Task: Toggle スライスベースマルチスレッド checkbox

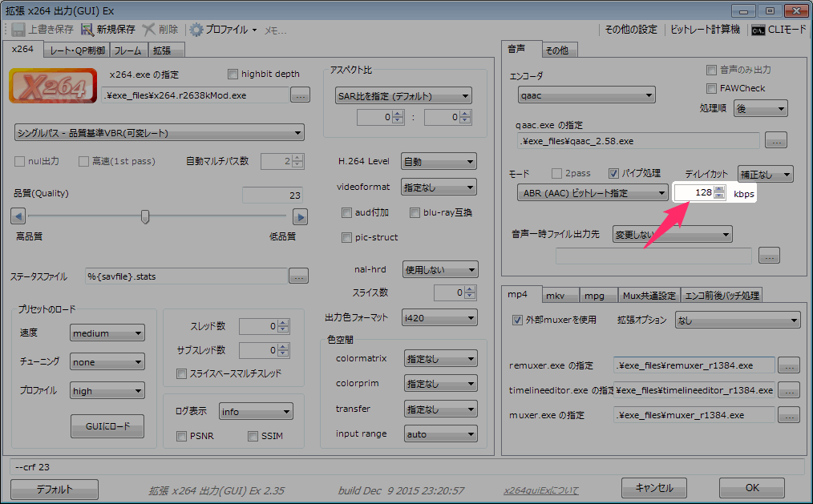Action: click(x=181, y=373)
